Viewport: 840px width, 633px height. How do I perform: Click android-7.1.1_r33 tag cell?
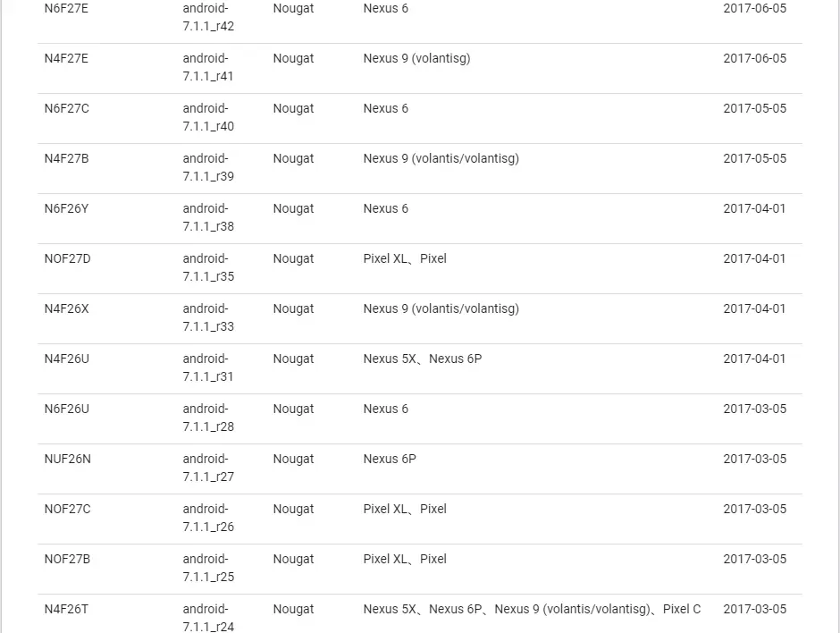point(208,317)
